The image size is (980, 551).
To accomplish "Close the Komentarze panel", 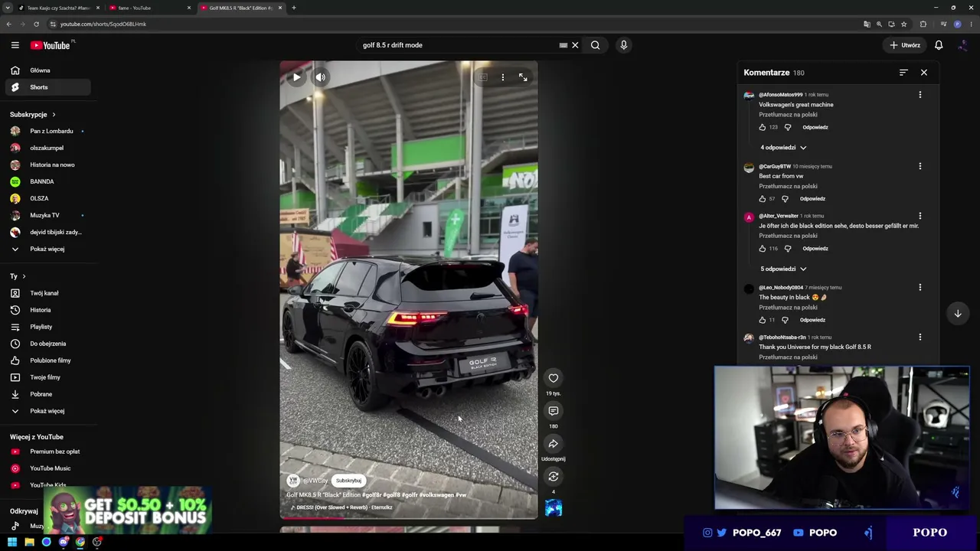I will (x=924, y=73).
